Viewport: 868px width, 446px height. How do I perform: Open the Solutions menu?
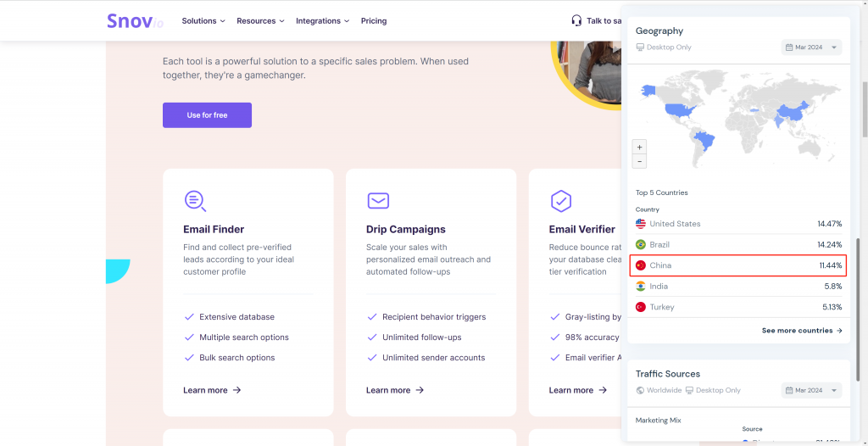pyautogui.click(x=203, y=21)
